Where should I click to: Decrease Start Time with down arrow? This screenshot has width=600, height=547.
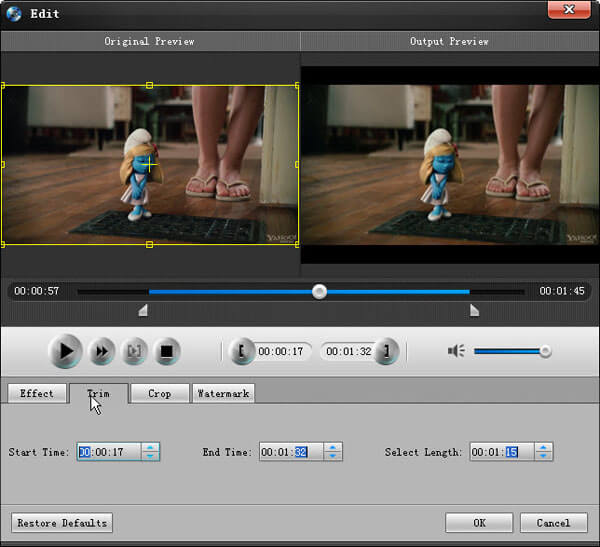pos(150,456)
